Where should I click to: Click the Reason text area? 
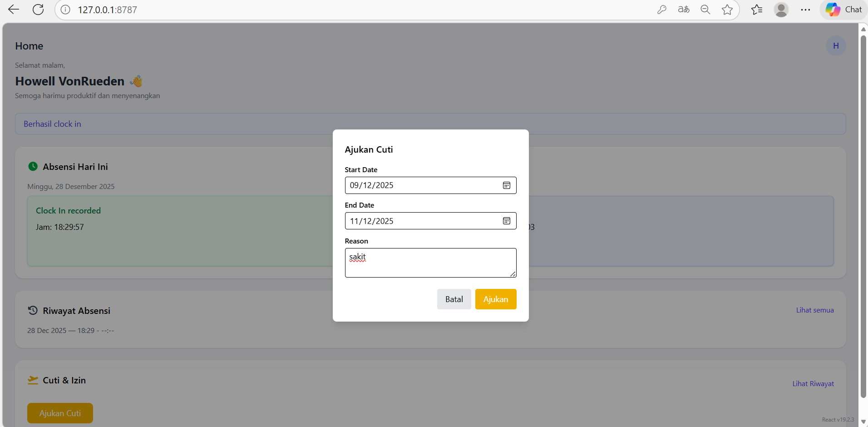tap(430, 263)
